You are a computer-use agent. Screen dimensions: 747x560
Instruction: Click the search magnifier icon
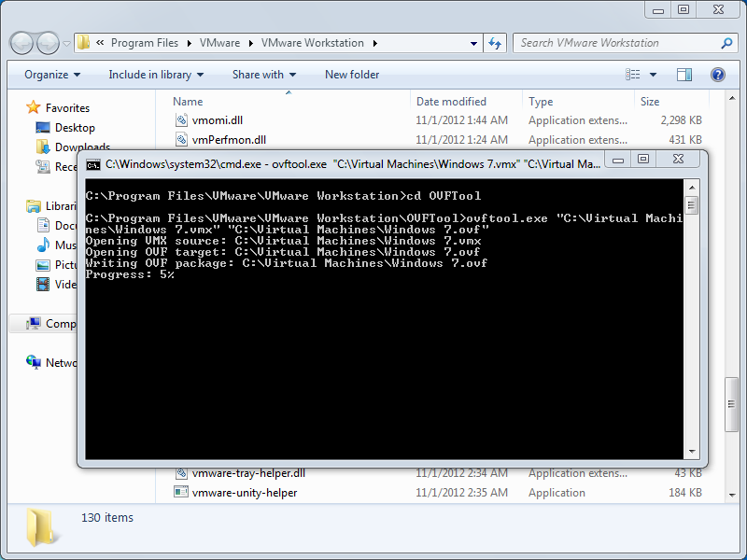[x=726, y=43]
